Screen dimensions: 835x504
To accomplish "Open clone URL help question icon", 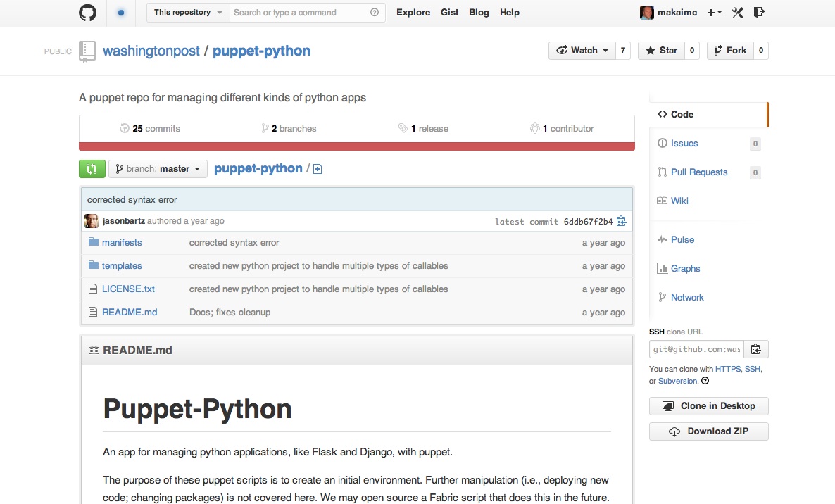I will (x=705, y=381).
